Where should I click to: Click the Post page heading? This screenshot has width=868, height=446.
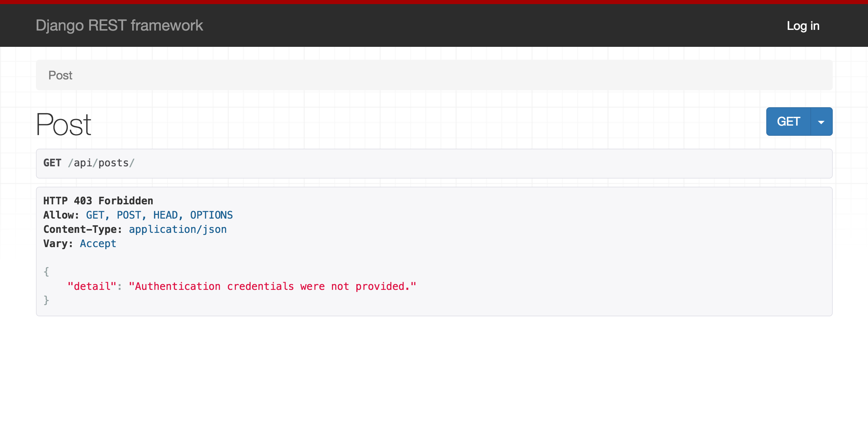click(x=64, y=125)
